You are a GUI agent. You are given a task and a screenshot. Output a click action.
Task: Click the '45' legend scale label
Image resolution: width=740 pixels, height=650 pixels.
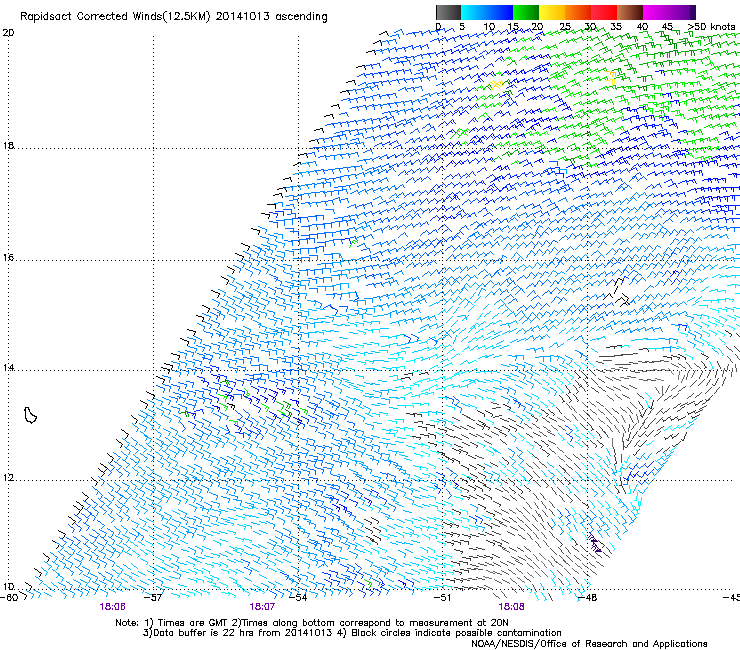click(x=667, y=27)
